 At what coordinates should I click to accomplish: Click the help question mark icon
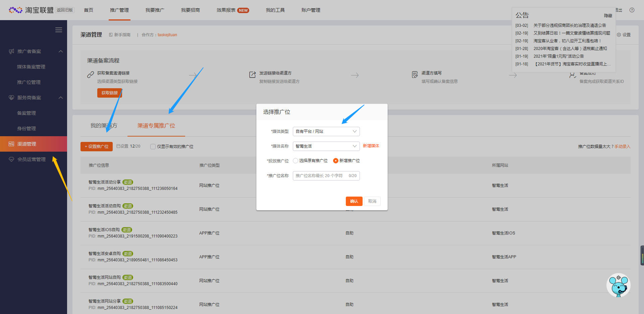point(632,10)
